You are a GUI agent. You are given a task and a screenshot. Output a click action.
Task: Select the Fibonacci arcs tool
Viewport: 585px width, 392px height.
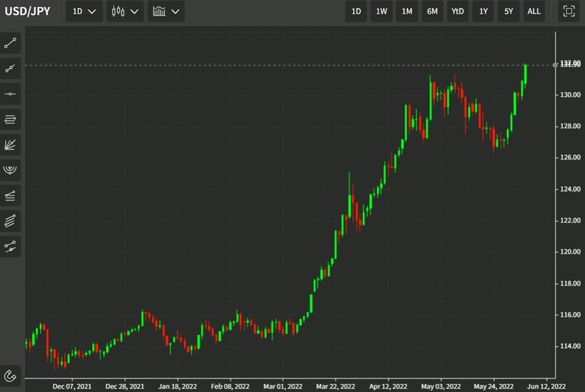coord(10,170)
